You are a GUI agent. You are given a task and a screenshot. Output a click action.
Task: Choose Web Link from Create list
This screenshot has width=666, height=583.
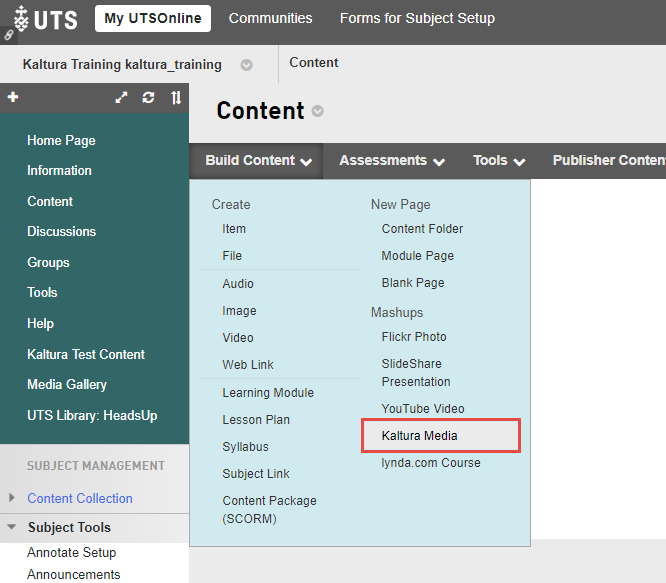pos(247,365)
